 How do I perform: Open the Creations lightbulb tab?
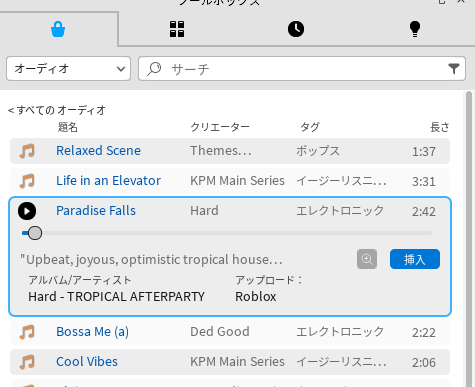415,29
